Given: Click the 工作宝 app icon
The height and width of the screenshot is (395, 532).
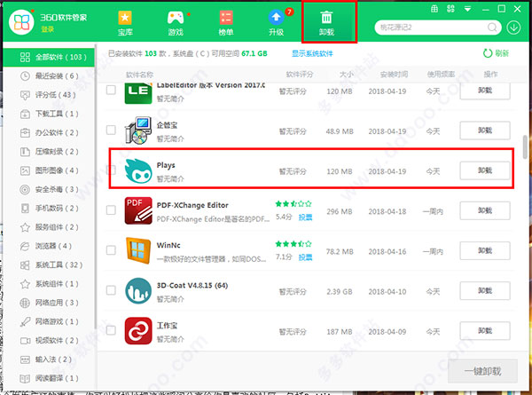Looking at the screenshot, I should [138, 331].
